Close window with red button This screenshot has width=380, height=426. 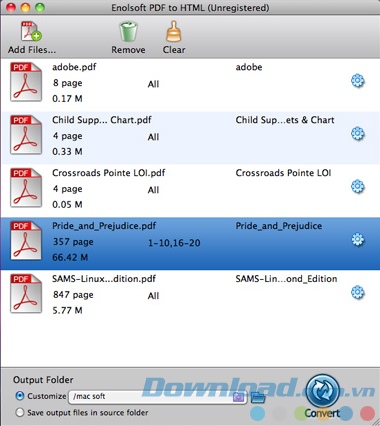(x=11, y=7)
